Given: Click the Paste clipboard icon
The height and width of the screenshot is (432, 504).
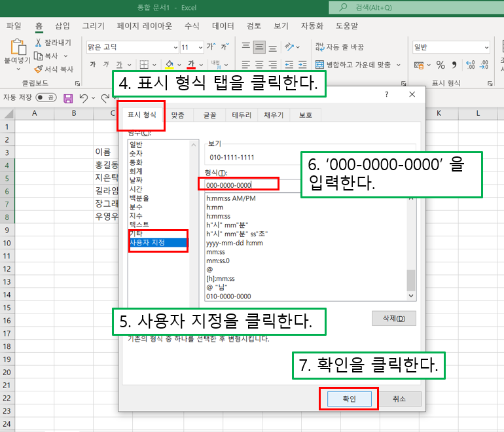Looking at the screenshot, I should coord(18,47).
